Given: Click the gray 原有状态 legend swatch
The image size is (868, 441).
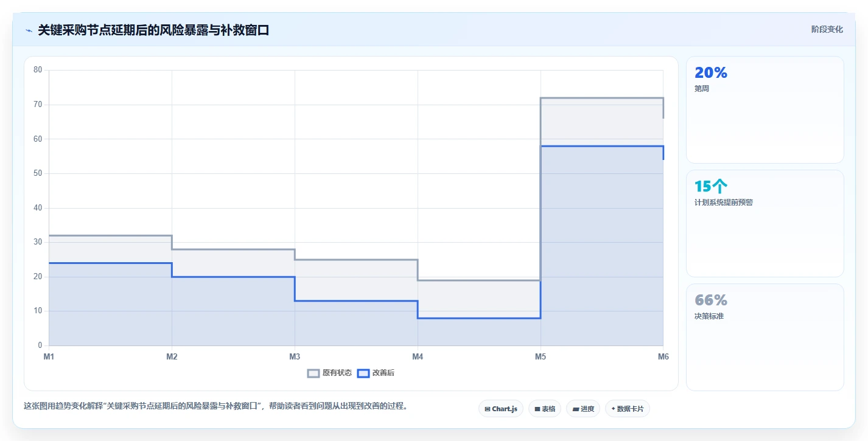Looking at the screenshot, I should click(313, 373).
